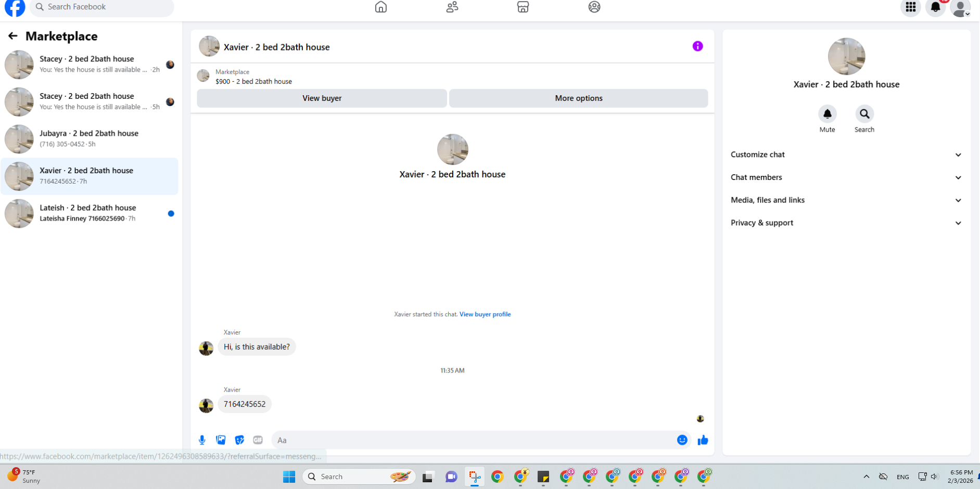The image size is (980, 489).
Task: Show hidden system tray icons
Action: pyautogui.click(x=867, y=477)
